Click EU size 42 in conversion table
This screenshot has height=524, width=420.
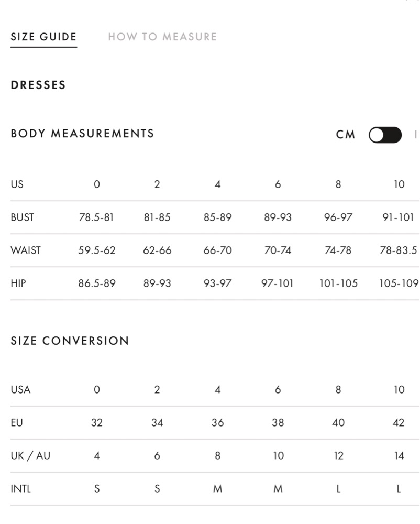point(399,422)
